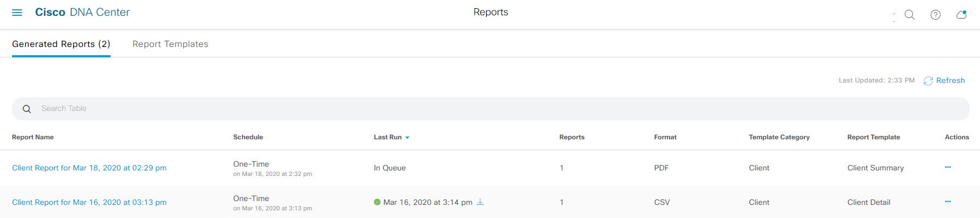Screen dimensions: 980x218
Task: Click the Refresh circular arrows icon
Action: pyautogui.click(x=928, y=81)
